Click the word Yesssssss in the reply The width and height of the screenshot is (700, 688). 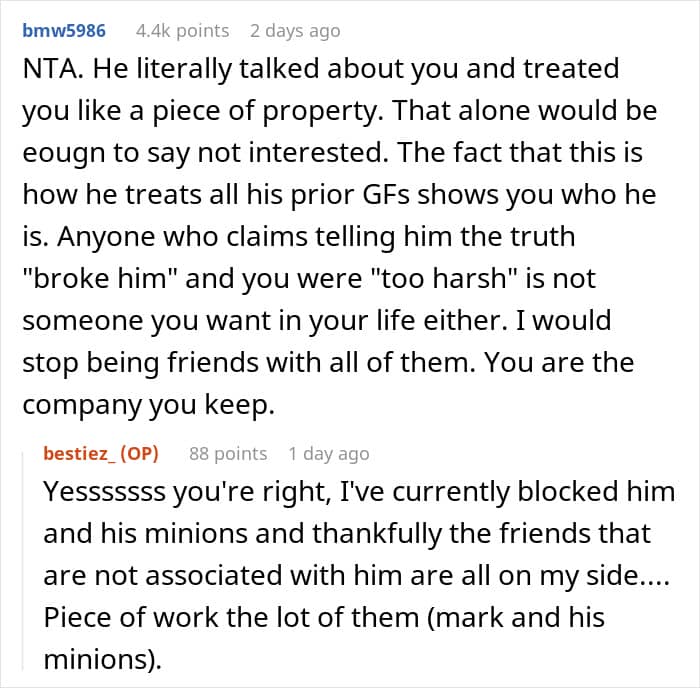pos(117,494)
